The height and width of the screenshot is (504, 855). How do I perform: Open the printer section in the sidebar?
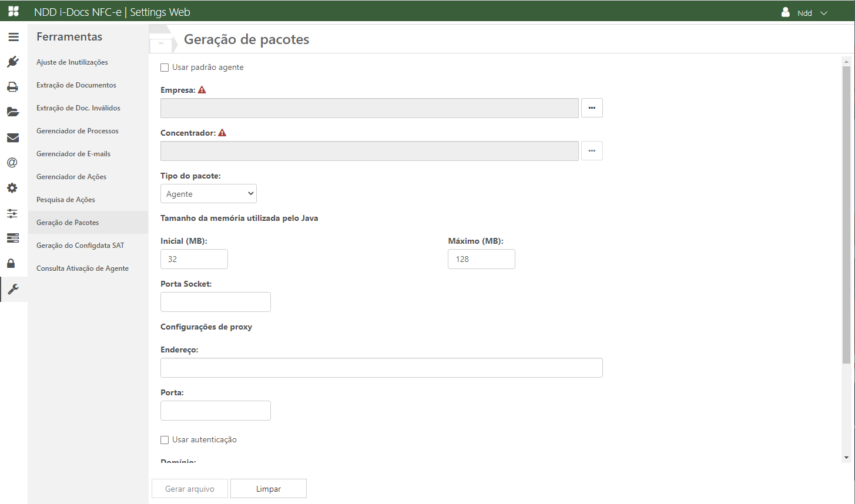13,87
